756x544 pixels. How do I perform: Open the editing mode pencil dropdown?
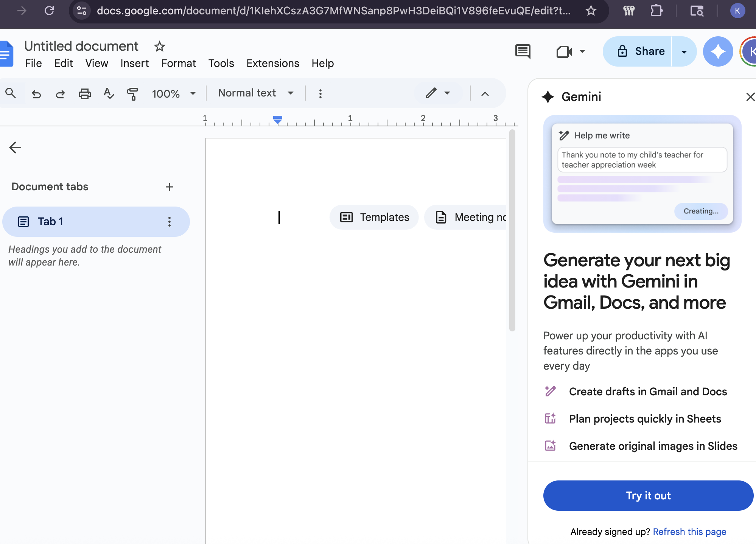[x=438, y=93]
